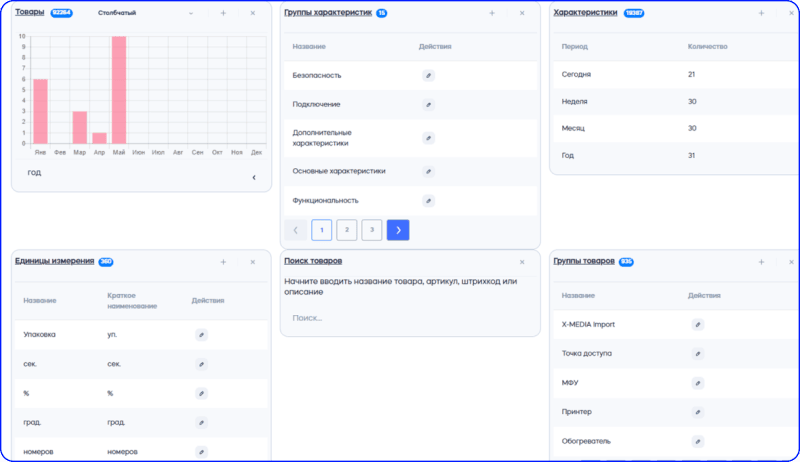The width and height of the screenshot is (800, 462).
Task: Edit the Безопасность characteristic group
Action: click(429, 75)
